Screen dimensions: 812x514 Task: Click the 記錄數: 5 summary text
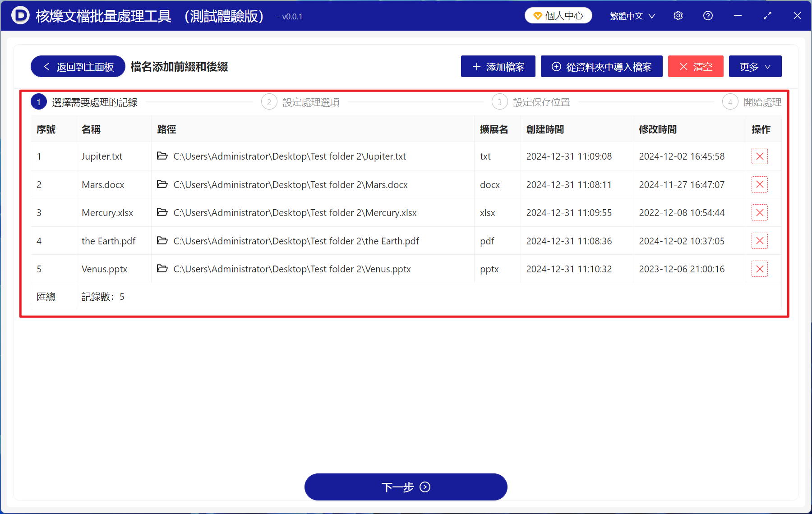pos(103,297)
